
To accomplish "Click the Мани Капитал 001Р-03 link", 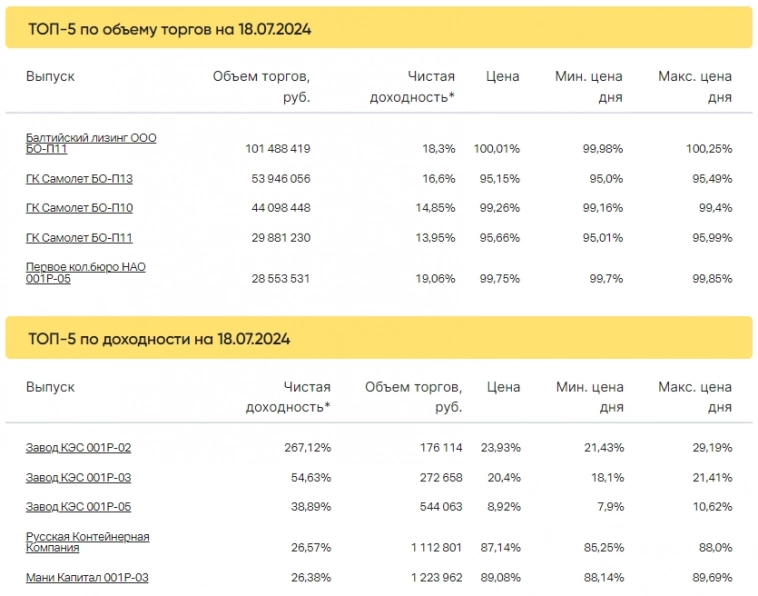I will coord(87,577).
